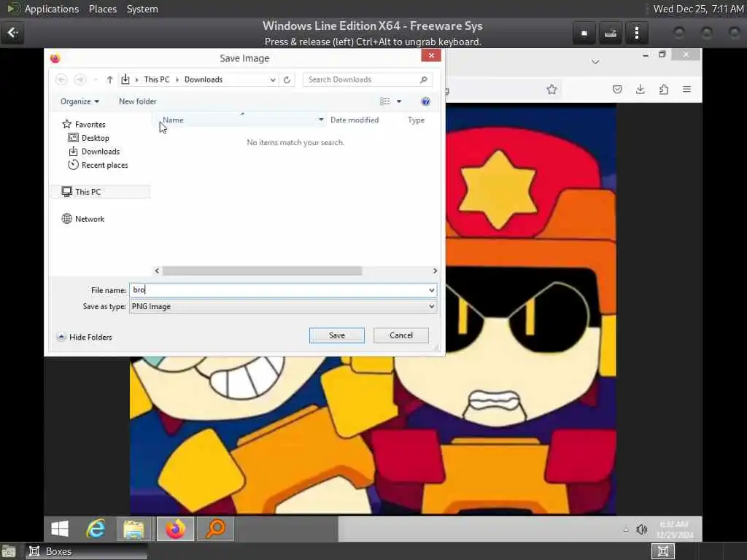Refresh the Downloads folder listing

[x=287, y=79]
